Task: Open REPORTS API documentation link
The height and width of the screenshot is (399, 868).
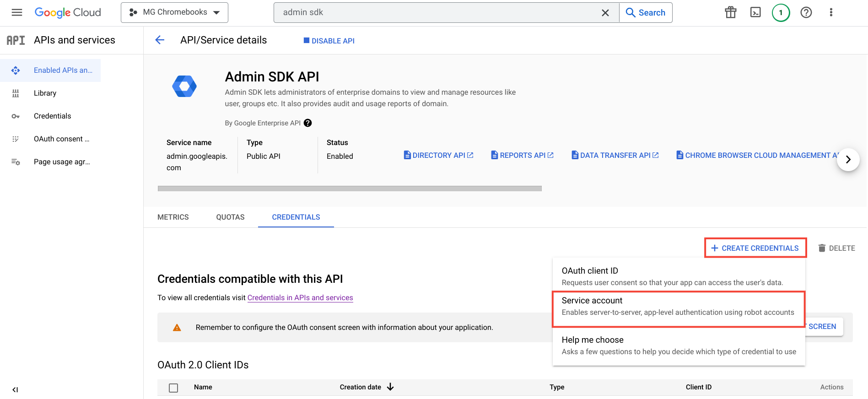Action: 522,156
